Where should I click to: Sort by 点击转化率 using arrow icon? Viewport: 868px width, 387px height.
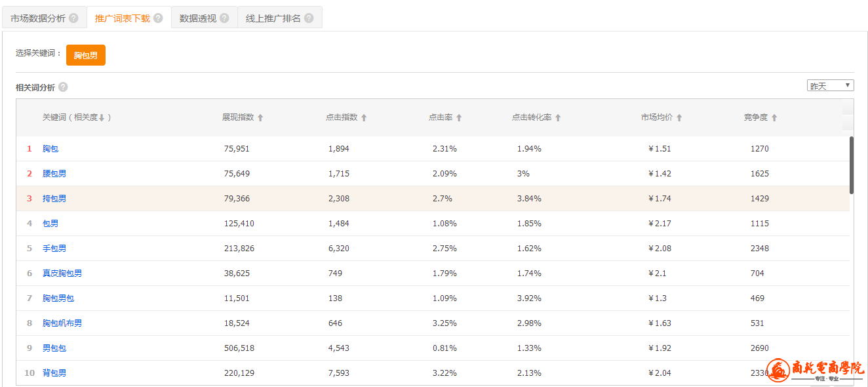click(558, 118)
